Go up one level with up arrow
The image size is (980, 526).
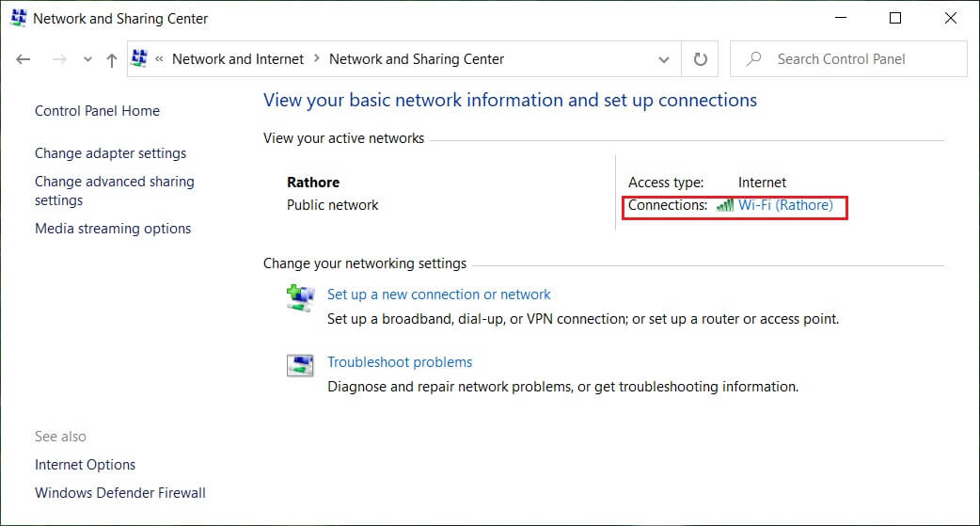pos(112,60)
